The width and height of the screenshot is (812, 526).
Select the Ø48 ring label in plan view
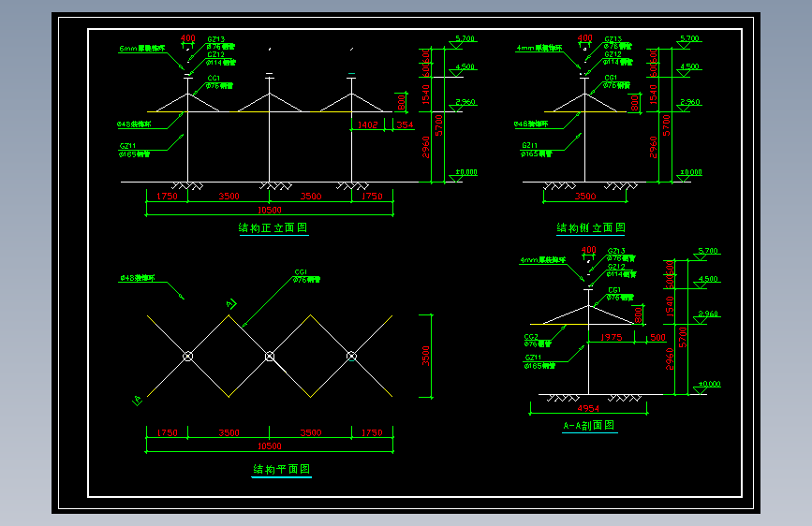point(138,278)
